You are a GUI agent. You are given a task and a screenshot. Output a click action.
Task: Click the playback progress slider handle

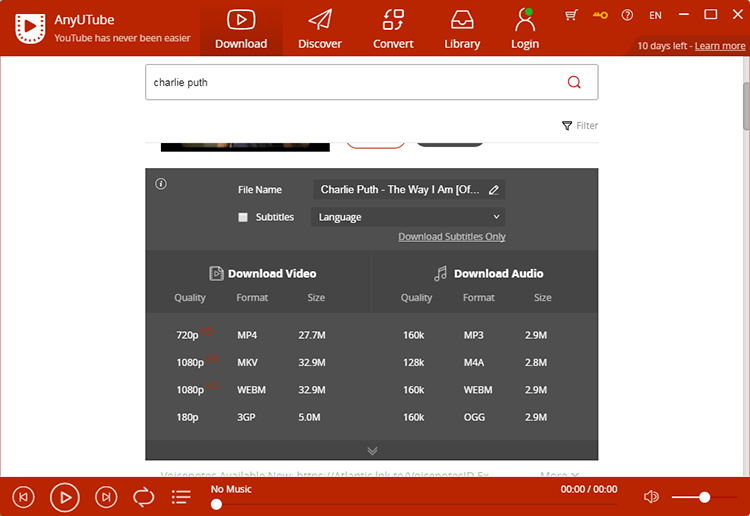click(216, 504)
